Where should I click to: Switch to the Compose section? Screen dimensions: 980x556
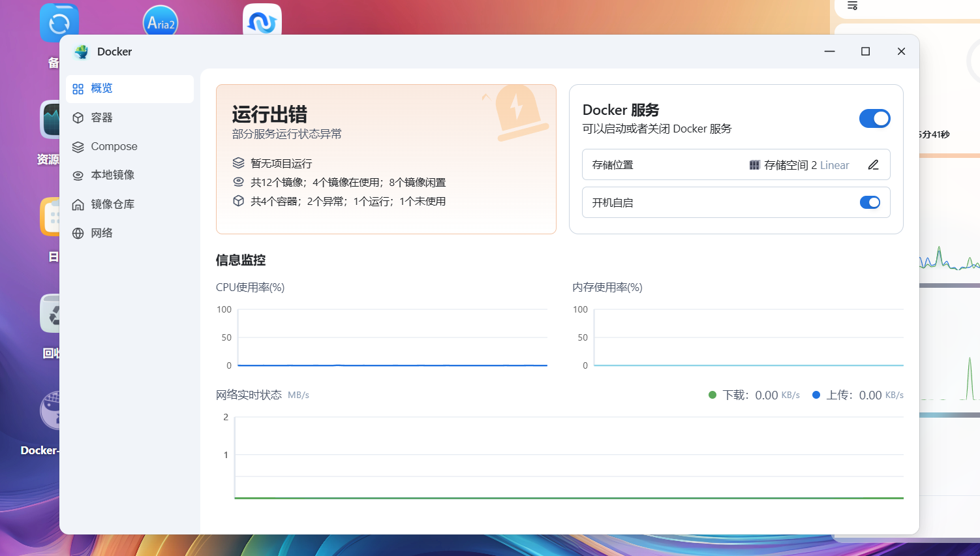coord(129,147)
